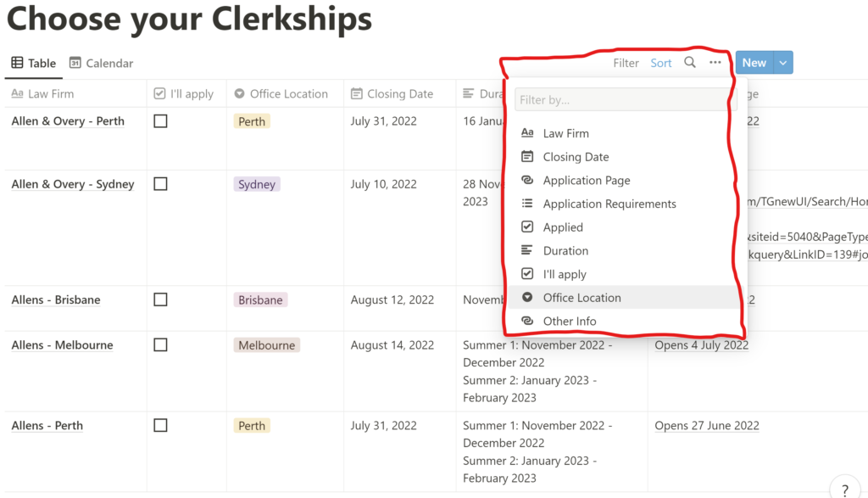Click the Law Firm icon in filter list
This screenshot has height=498, width=868.
pyautogui.click(x=527, y=133)
